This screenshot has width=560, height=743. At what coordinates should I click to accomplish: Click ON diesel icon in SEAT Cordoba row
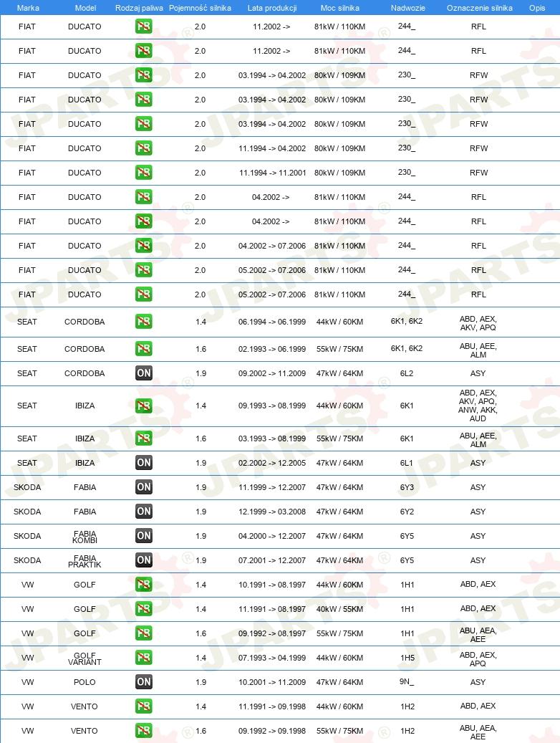click(143, 373)
